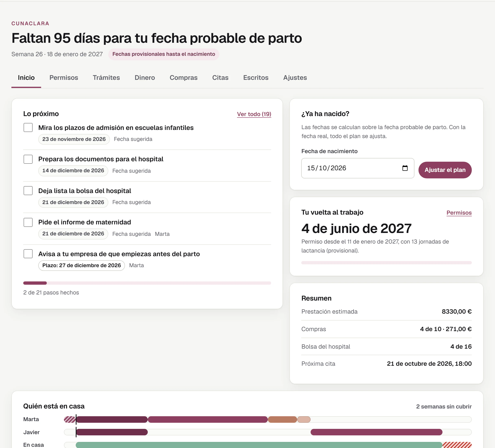Screen dimensions: 495x448
Task: Open the Dinero tab
Action: pyautogui.click(x=145, y=78)
